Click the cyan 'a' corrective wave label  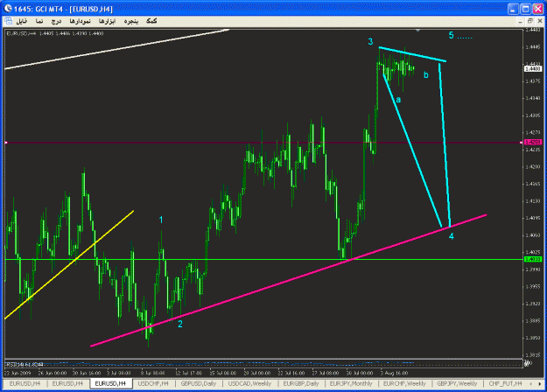tap(398, 100)
